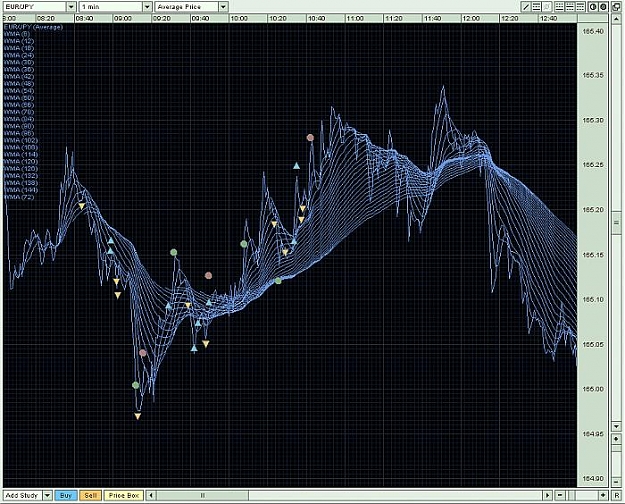The width and height of the screenshot is (625, 504).
Task: Select the WMA (42) legend entry
Action: (x=19, y=77)
